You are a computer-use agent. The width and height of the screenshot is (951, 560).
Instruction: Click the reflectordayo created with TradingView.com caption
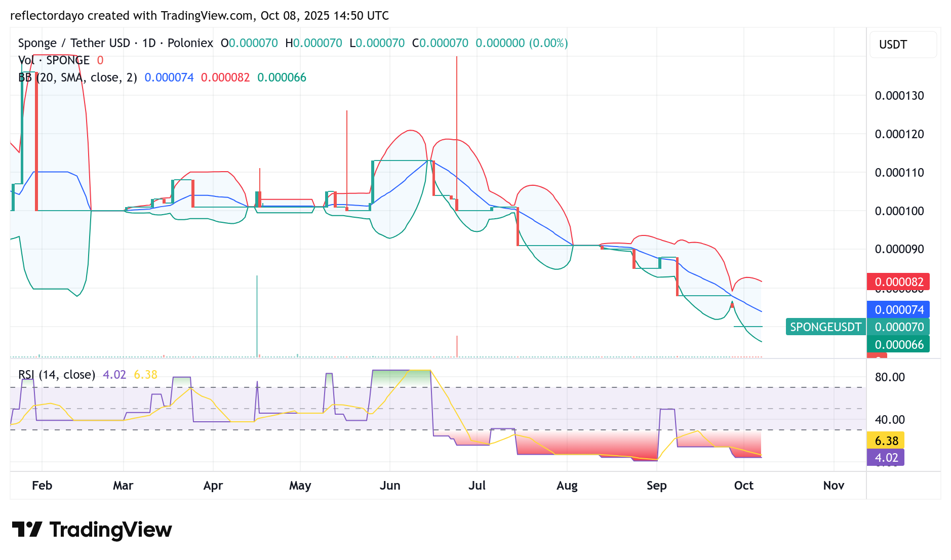(x=200, y=16)
